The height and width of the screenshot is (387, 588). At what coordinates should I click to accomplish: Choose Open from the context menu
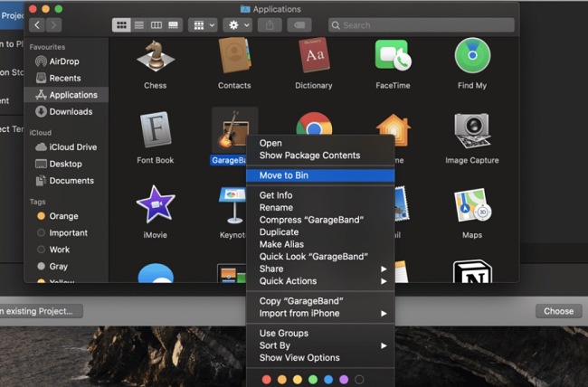[320, 143]
